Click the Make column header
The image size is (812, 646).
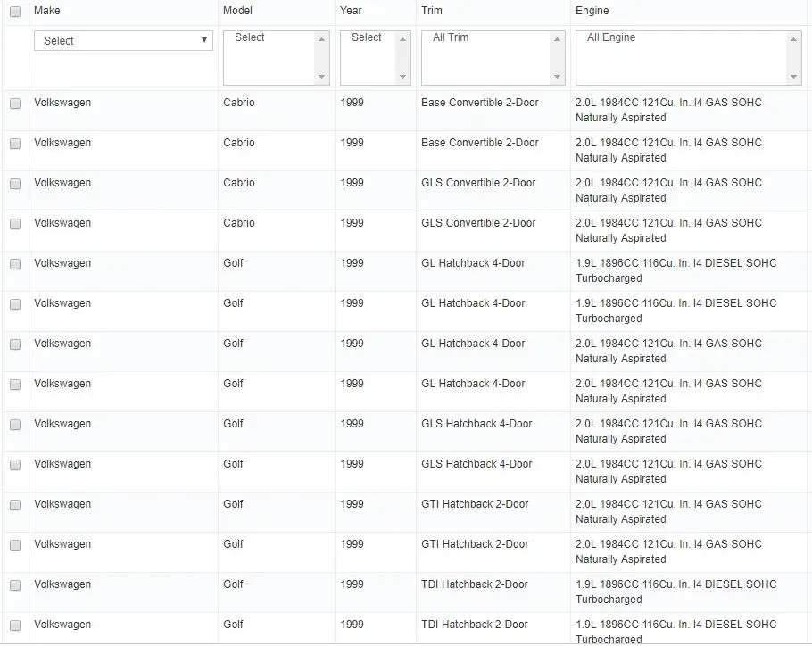pos(47,11)
